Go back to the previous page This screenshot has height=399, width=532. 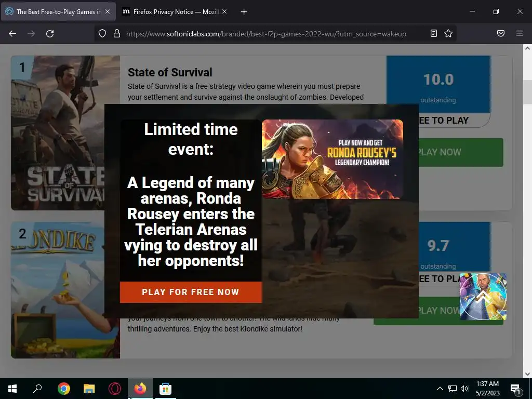[x=12, y=34]
